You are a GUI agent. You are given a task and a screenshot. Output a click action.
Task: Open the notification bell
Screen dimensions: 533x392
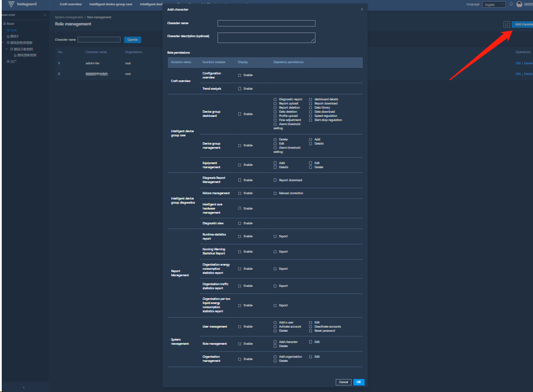[x=511, y=4]
